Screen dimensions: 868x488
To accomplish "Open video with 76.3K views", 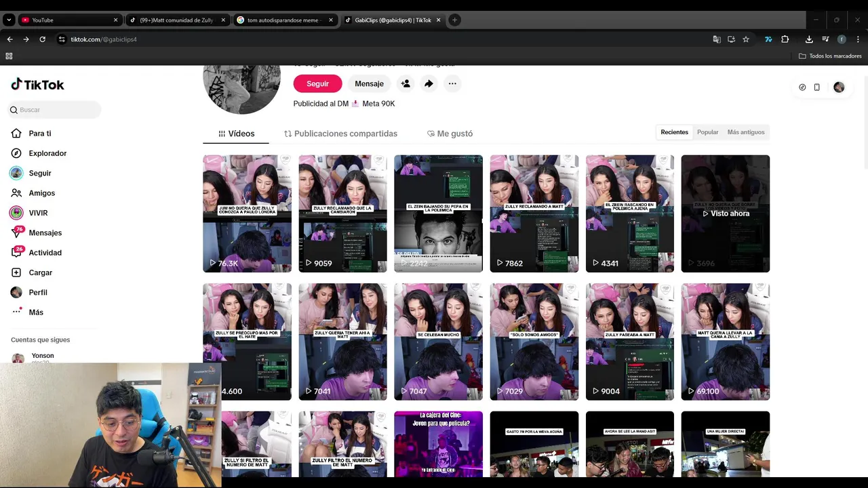I will coord(247,213).
